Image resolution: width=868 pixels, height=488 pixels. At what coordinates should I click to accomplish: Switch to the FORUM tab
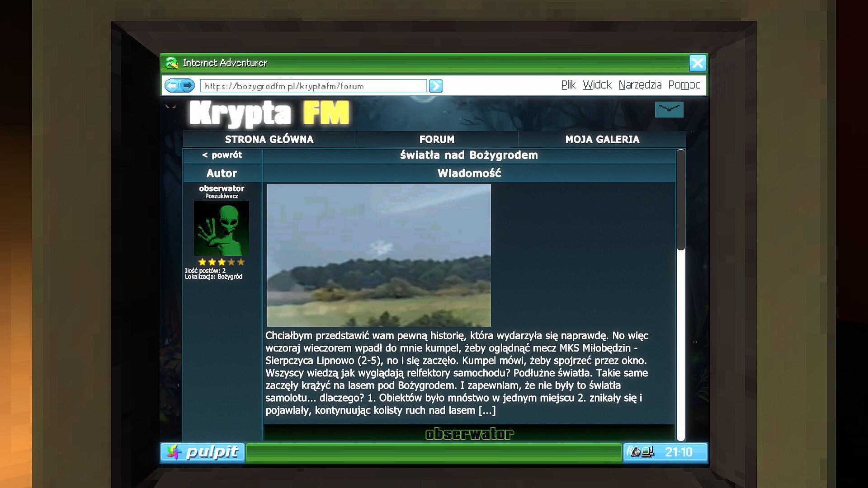point(437,139)
